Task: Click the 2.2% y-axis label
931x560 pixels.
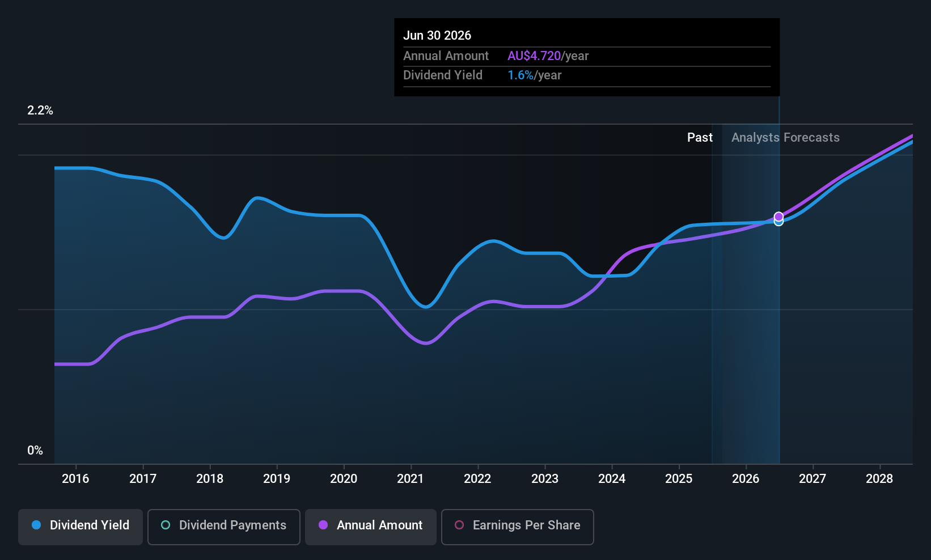Action: tap(40, 111)
